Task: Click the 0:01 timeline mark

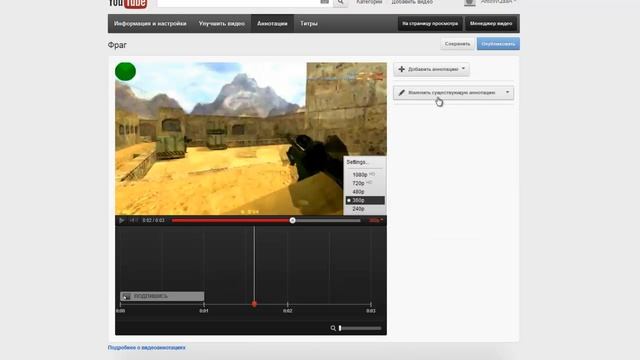Action: point(204,311)
